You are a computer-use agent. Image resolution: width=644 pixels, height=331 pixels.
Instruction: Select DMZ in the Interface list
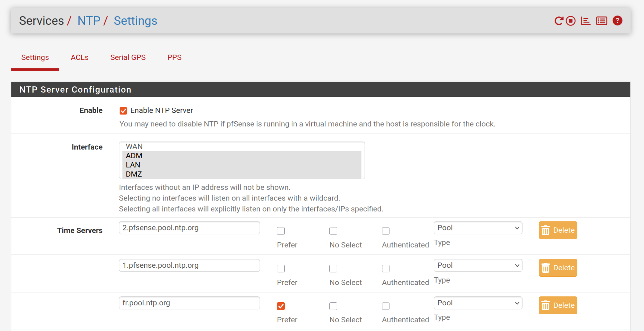(x=242, y=174)
